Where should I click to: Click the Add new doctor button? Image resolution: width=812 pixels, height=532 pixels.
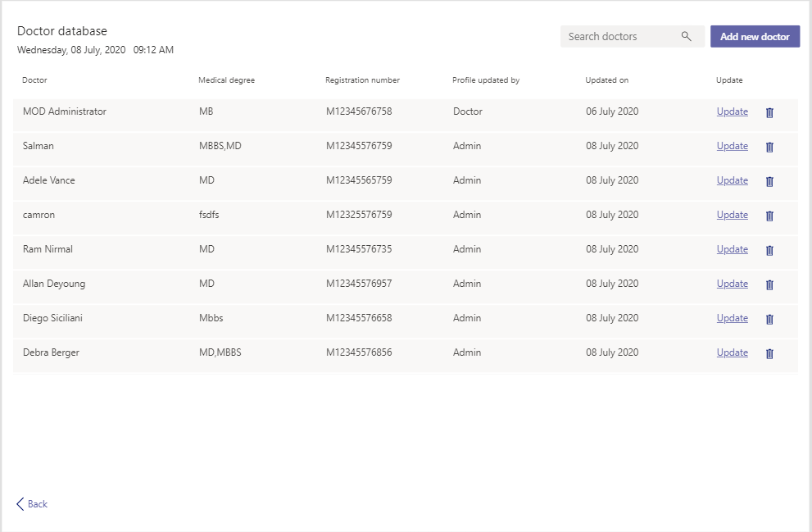(755, 36)
